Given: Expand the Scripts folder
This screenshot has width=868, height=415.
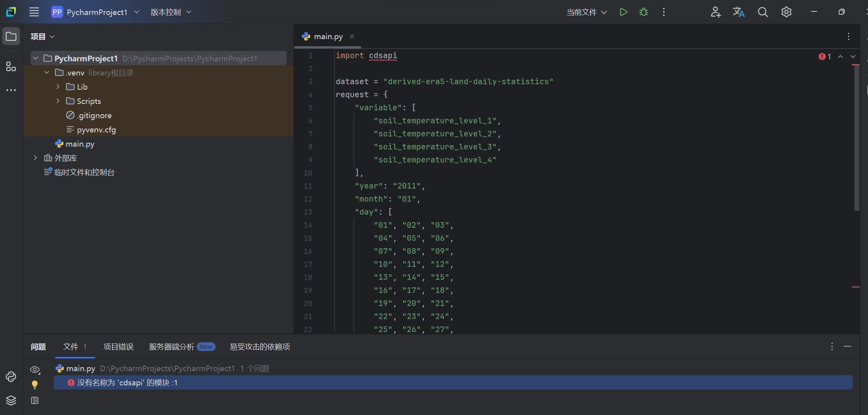Looking at the screenshot, I should coord(58,101).
